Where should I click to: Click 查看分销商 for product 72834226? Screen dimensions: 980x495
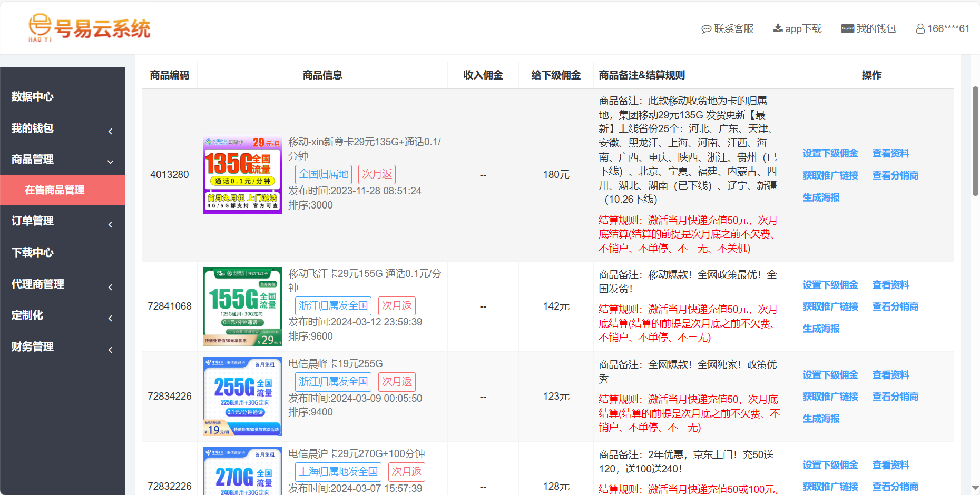tap(895, 397)
